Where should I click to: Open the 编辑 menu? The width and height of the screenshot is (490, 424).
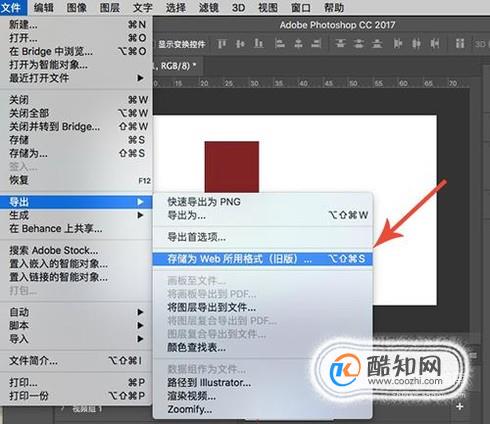43,7
